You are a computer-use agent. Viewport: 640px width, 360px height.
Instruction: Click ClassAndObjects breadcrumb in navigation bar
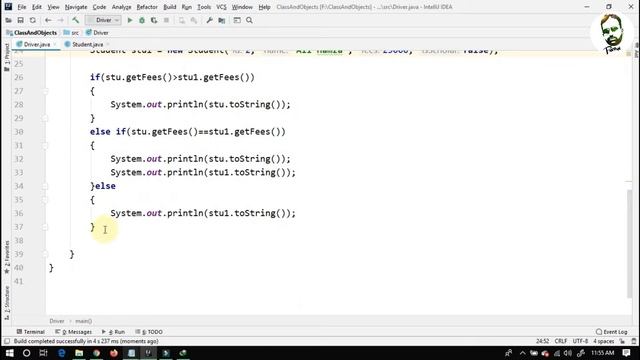coord(32,33)
